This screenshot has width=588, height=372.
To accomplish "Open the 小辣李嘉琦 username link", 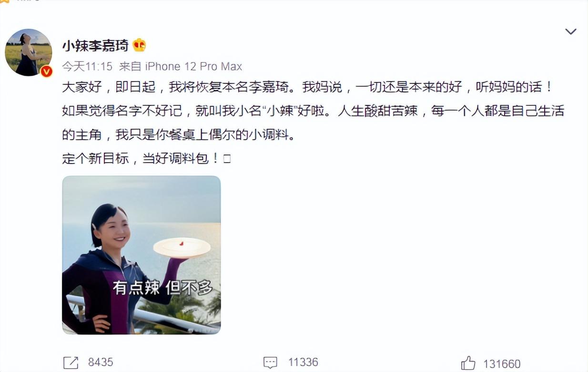I will pos(95,46).
